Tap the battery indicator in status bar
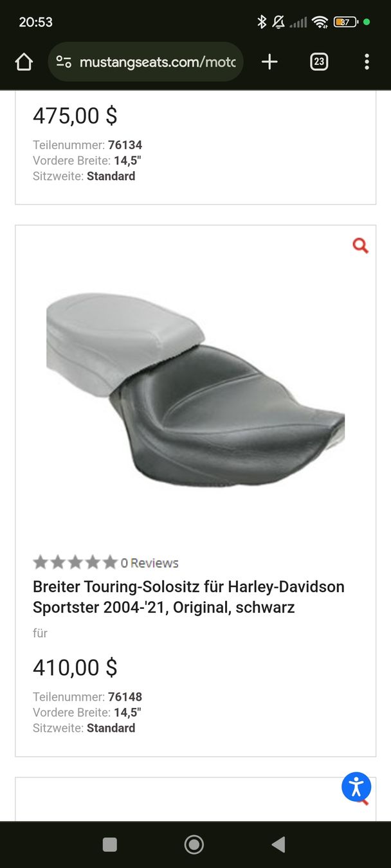 tap(345, 22)
